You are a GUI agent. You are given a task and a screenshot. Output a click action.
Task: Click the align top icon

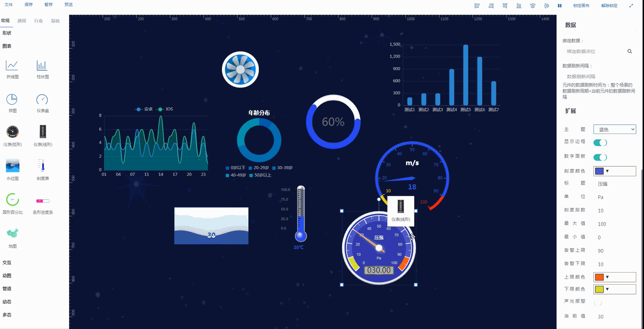coord(505,6)
